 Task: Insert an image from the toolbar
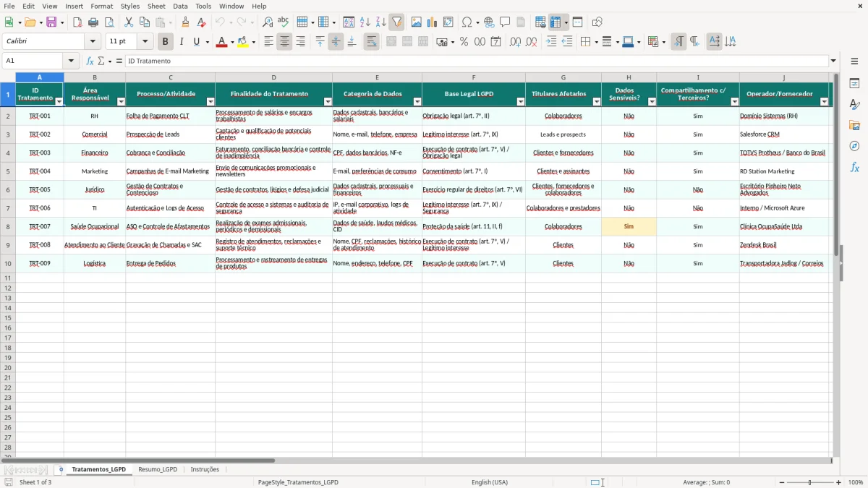417,22
